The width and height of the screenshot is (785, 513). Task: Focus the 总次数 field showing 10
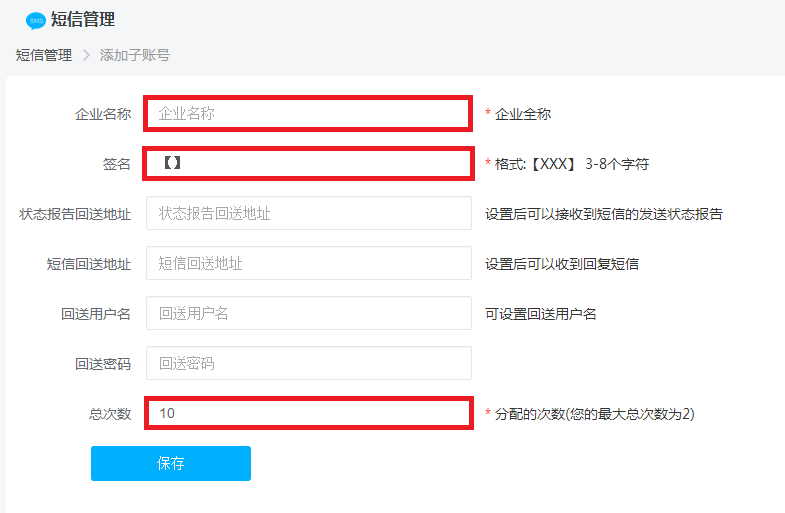(309, 413)
